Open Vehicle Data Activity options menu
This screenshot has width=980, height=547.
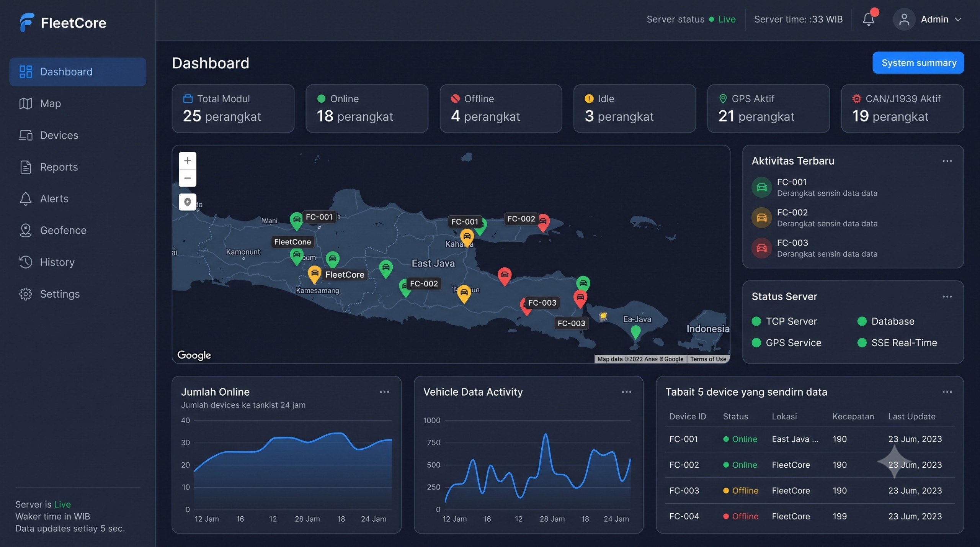(626, 392)
